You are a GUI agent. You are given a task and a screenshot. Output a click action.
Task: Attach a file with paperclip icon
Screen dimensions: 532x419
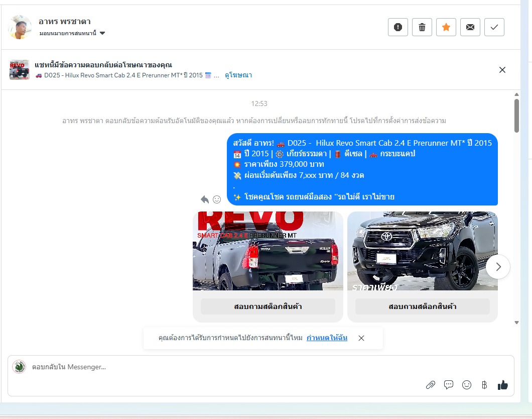[431, 385]
